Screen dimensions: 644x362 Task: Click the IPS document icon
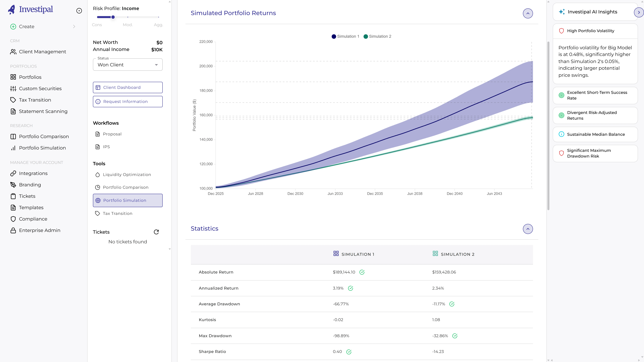click(x=98, y=147)
